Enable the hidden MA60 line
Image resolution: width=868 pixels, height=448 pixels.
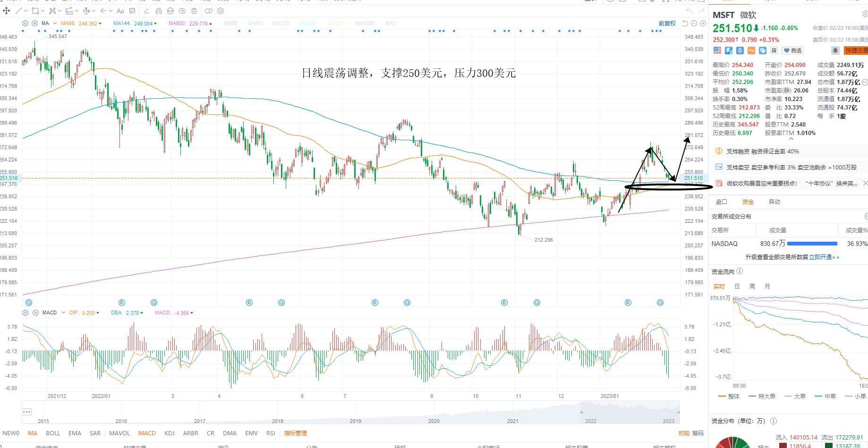(255, 23)
